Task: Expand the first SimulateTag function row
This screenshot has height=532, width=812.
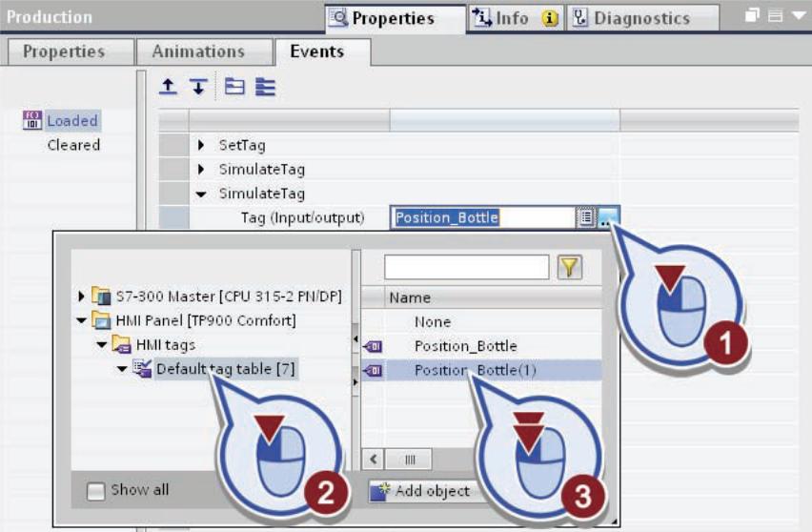Action: 201,169
